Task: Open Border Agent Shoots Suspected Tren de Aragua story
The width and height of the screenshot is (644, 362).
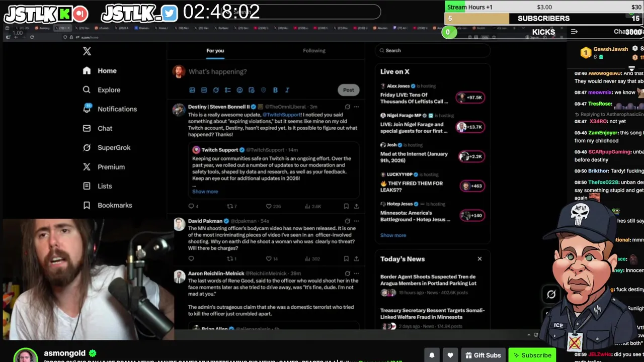Action: click(428, 280)
